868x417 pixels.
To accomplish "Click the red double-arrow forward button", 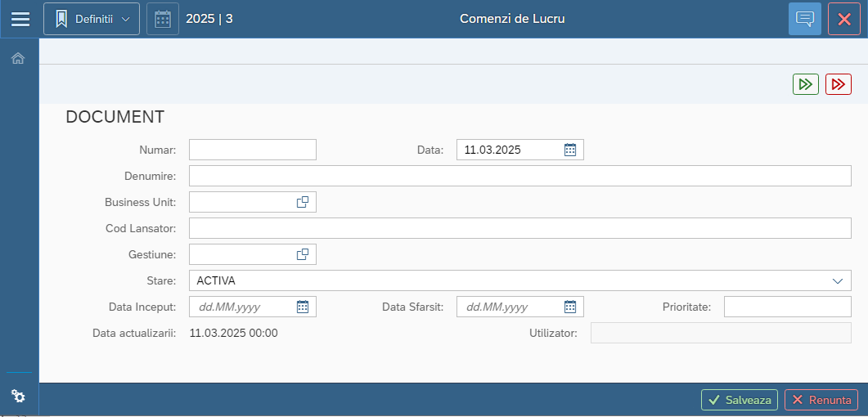I will coord(839,84).
